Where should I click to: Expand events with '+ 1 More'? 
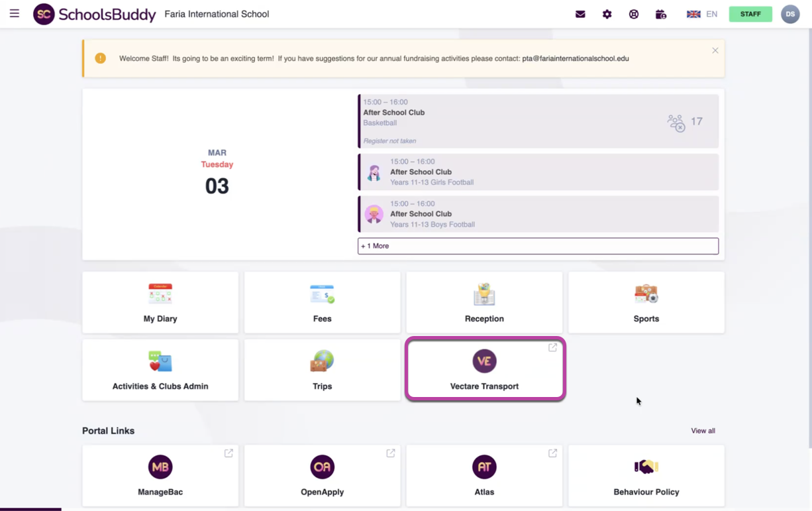(x=538, y=246)
